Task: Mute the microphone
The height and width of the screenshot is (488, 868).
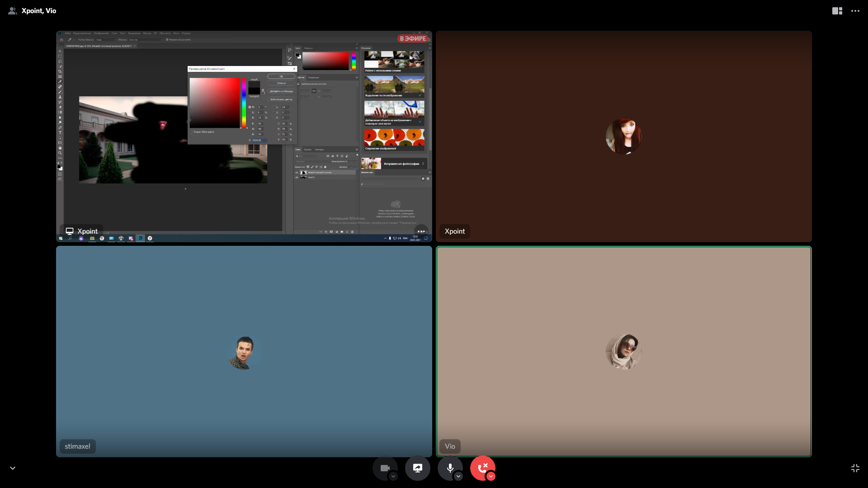Action: point(449,468)
